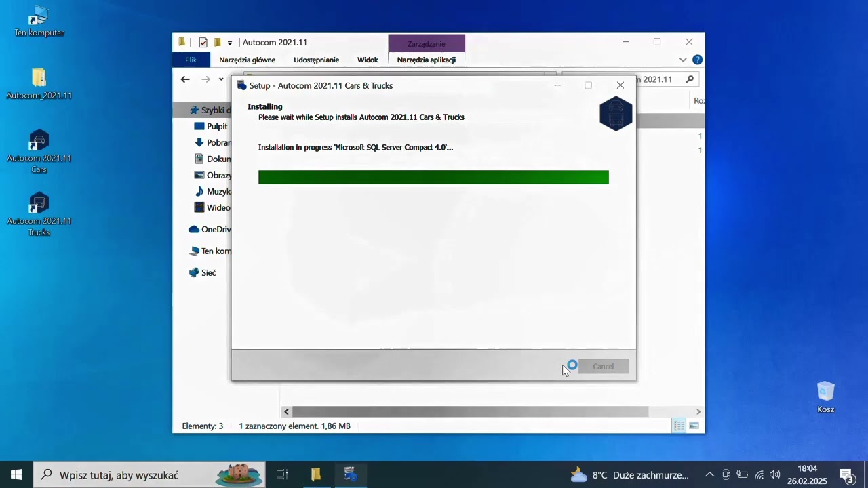Click the left arrow of Explorer horizontal scrollbar
Screen dimensions: 868x488
point(286,411)
